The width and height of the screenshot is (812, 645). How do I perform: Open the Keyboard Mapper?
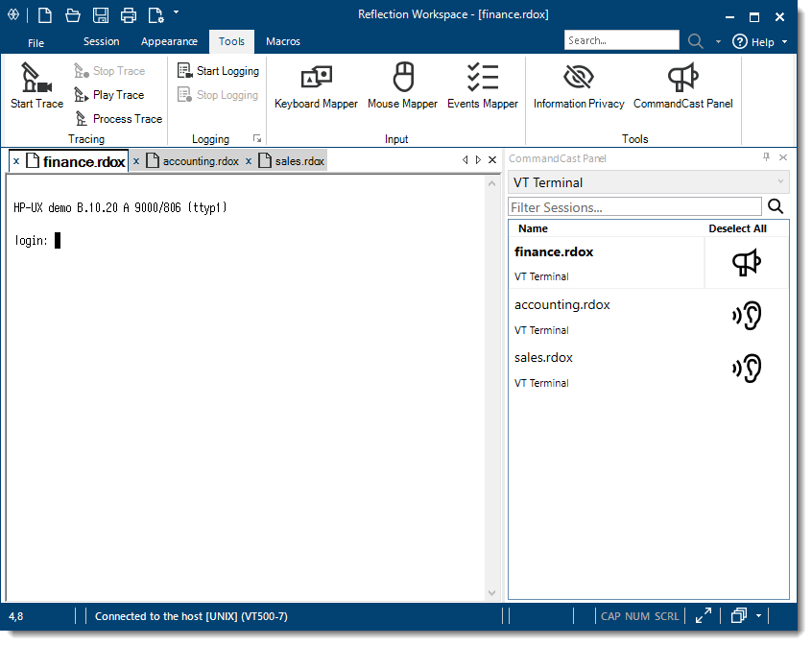[316, 85]
